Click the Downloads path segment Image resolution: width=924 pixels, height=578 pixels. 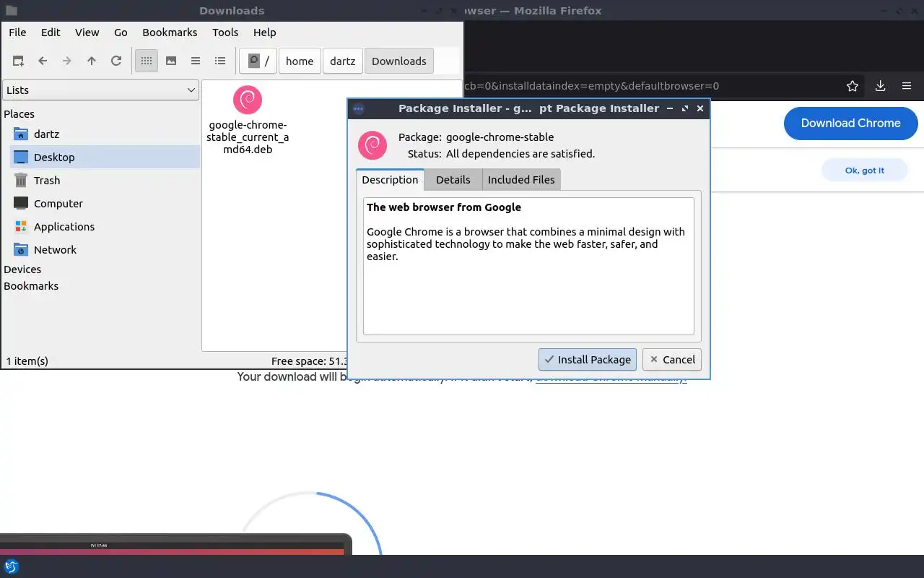(x=399, y=61)
